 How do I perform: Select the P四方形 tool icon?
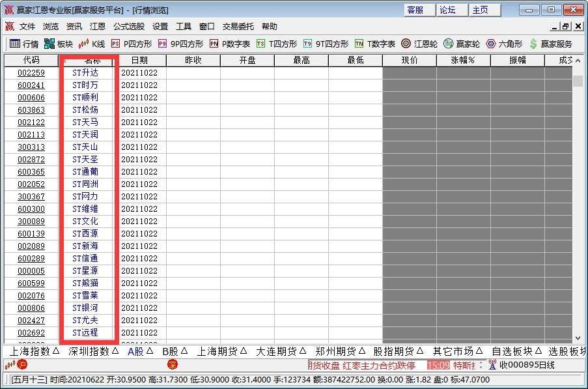[115, 44]
